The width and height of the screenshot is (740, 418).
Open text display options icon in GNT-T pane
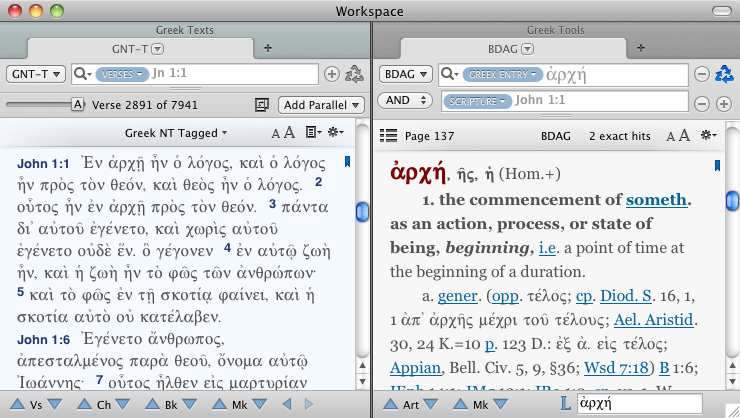point(313,133)
